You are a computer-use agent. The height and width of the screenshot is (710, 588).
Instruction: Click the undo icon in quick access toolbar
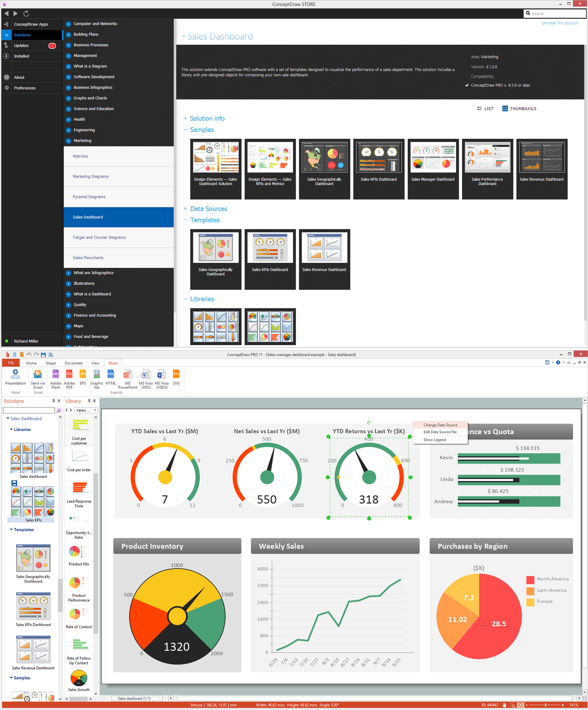tap(29, 355)
